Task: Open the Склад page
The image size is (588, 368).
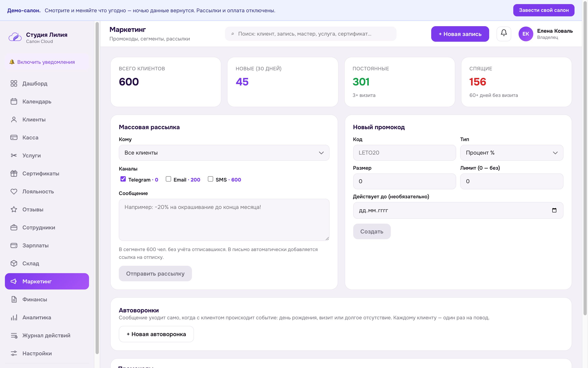Action: pos(47,263)
